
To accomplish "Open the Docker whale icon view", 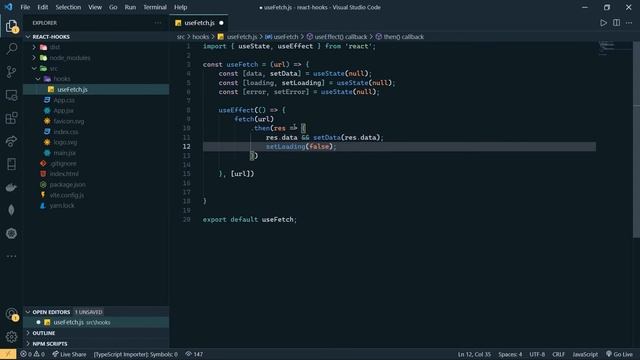I will (x=11, y=187).
